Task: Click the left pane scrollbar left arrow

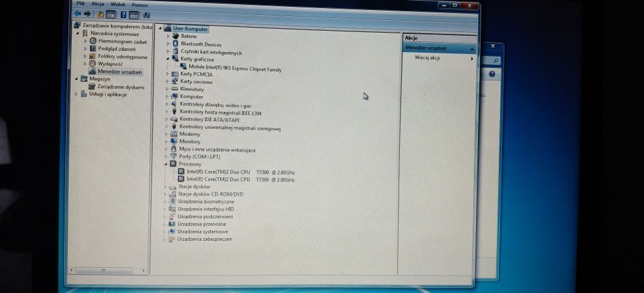Action: (x=72, y=270)
